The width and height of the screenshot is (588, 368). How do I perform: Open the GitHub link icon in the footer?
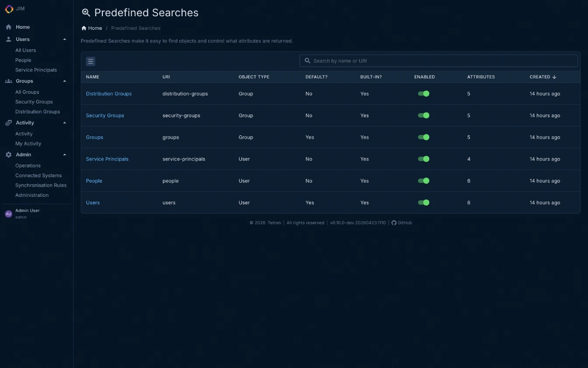pos(394,223)
